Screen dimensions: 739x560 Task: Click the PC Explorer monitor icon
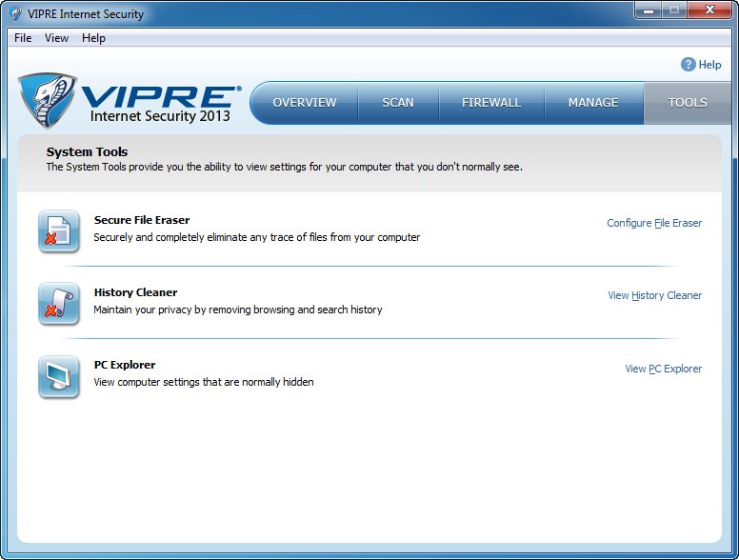59,376
